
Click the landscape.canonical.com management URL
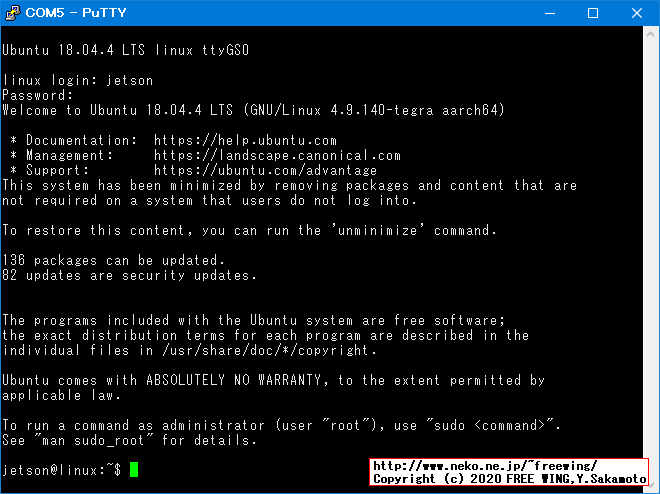277,156
